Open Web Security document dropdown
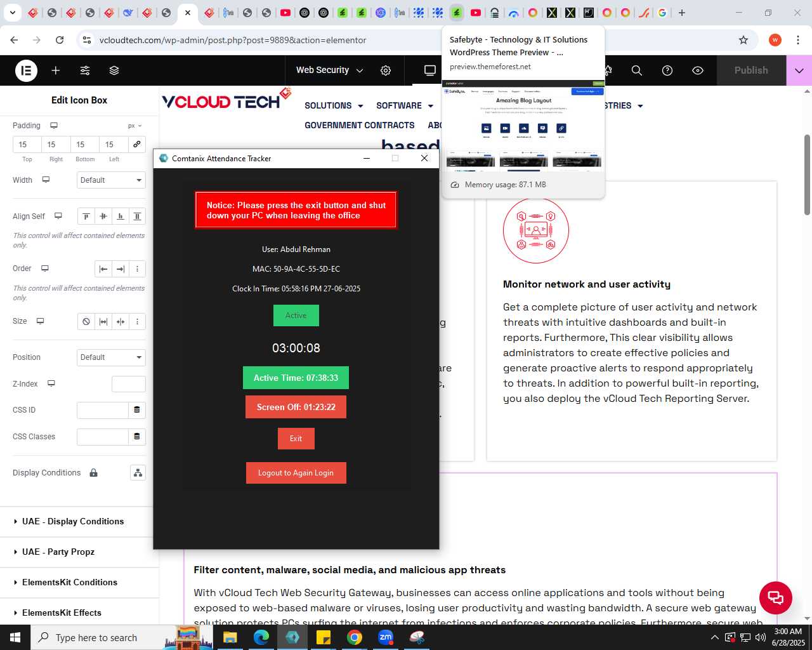 click(x=330, y=70)
